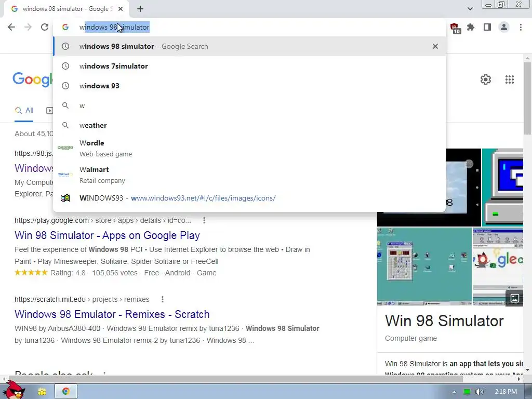
Task: Click scroll down arrow of vertical scrollbar
Action: tap(527, 369)
